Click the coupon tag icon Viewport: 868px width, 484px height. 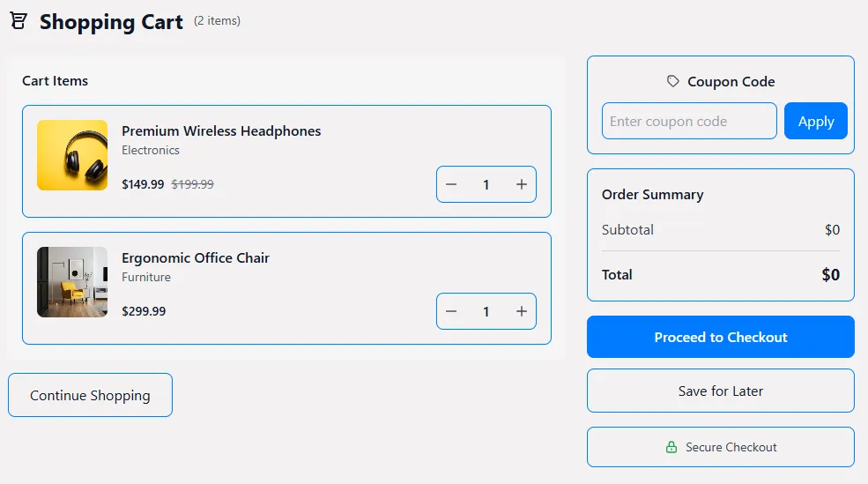tap(673, 81)
